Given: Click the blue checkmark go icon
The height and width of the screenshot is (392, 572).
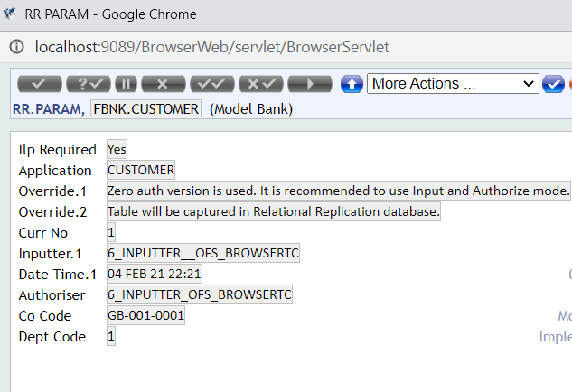Looking at the screenshot, I should coord(552,84).
